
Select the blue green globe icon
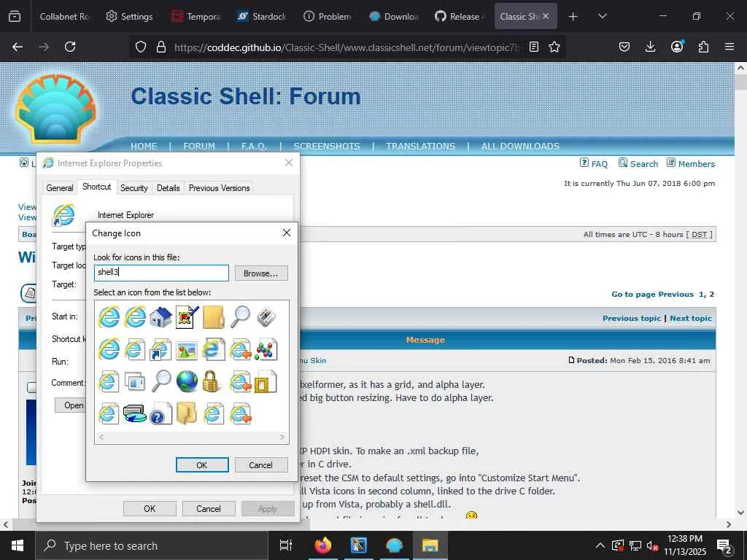[x=187, y=381]
